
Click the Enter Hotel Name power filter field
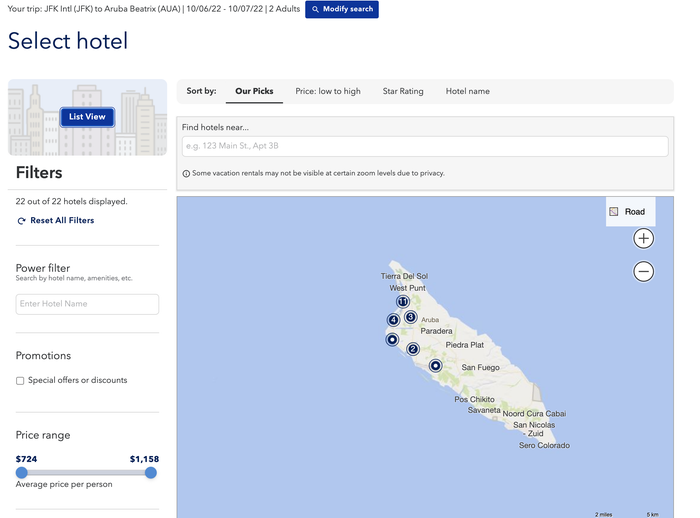click(x=87, y=304)
